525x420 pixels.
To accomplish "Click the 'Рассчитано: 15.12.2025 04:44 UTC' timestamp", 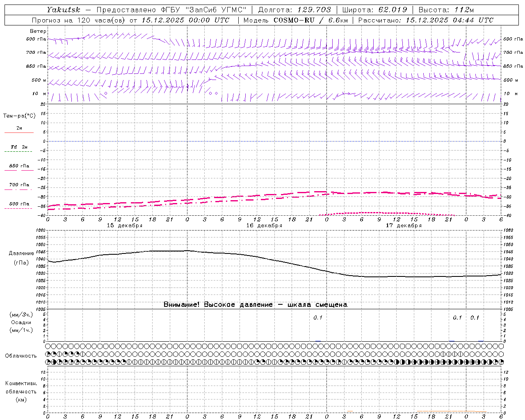I will click(x=426, y=20).
